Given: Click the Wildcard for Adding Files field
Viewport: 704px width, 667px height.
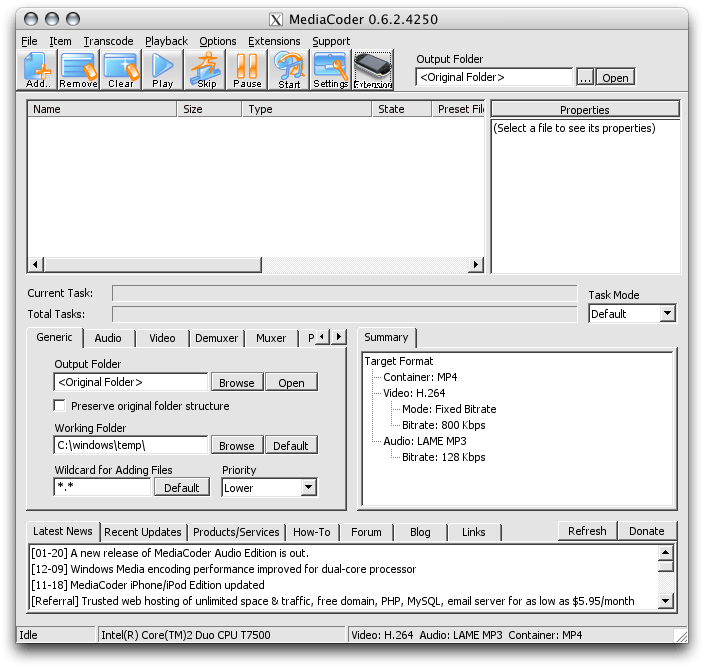Looking at the screenshot, I should [x=102, y=487].
